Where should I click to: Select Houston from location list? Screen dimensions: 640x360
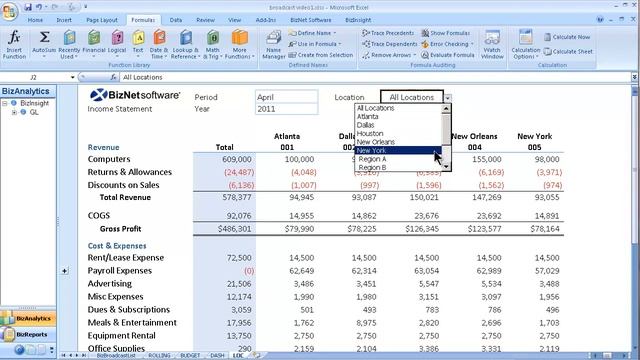[x=398, y=133]
